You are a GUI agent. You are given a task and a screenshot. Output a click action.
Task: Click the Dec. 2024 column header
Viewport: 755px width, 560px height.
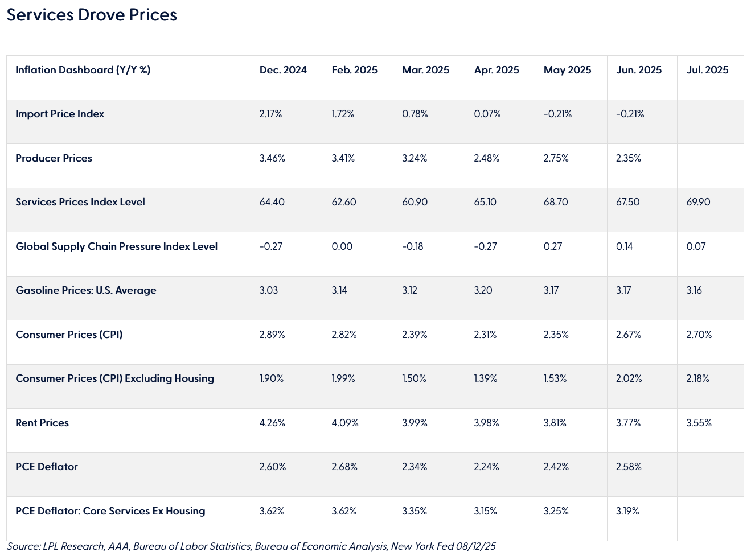click(283, 70)
